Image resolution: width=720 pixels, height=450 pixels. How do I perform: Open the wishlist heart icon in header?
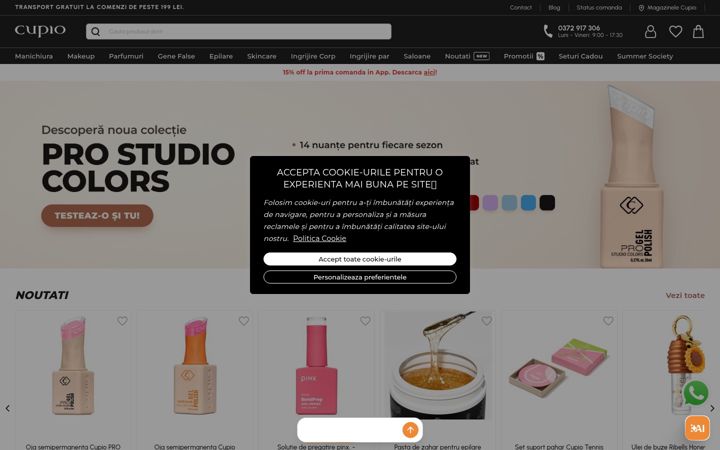[675, 31]
